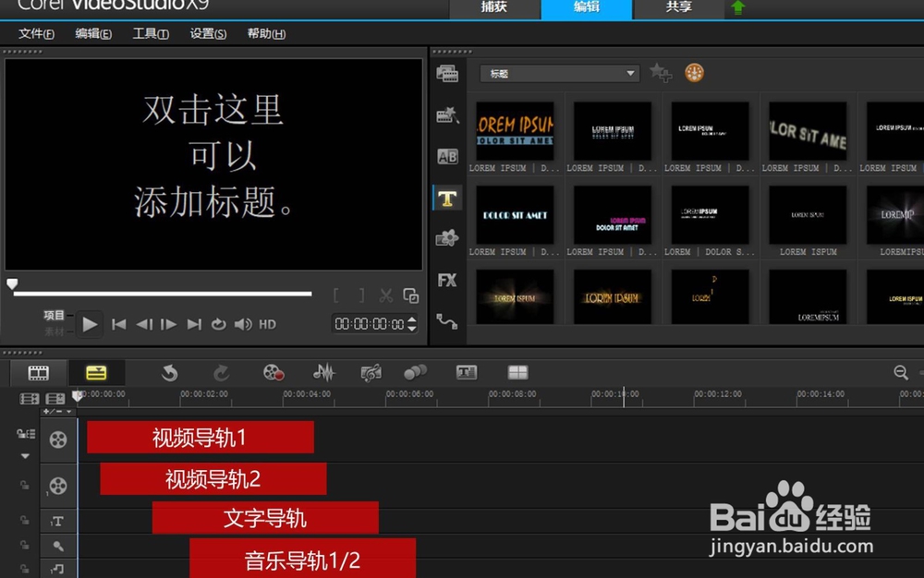Open the Sound Mixer waveform icon

click(323, 373)
